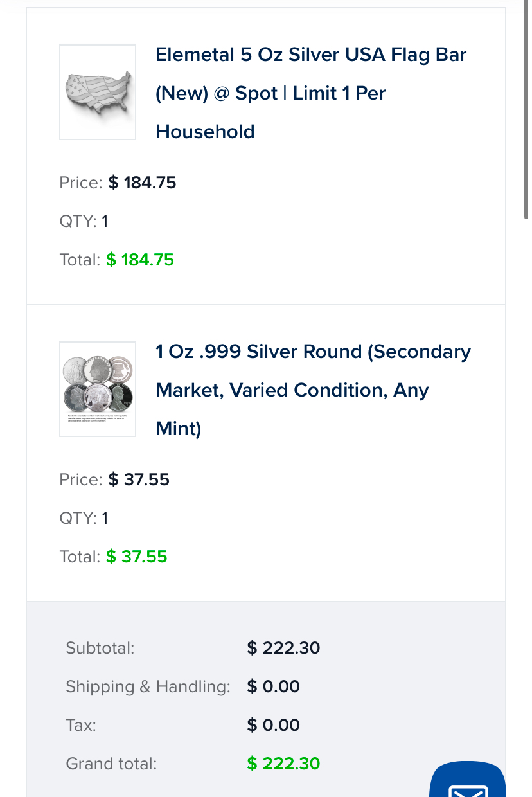Select the green Grand total amount
Viewport: 532px width, 797px height.
point(283,764)
